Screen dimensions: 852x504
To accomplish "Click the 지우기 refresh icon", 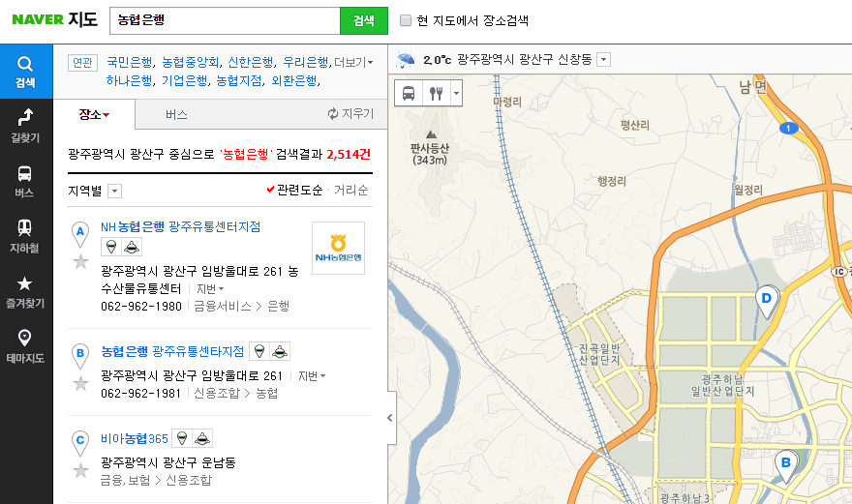I will coord(332,113).
